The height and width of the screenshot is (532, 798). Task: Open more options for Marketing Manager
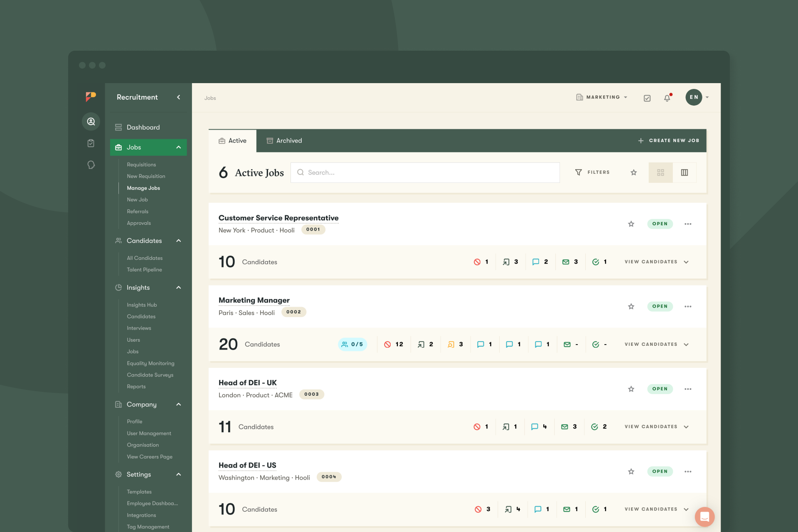point(688,306)
